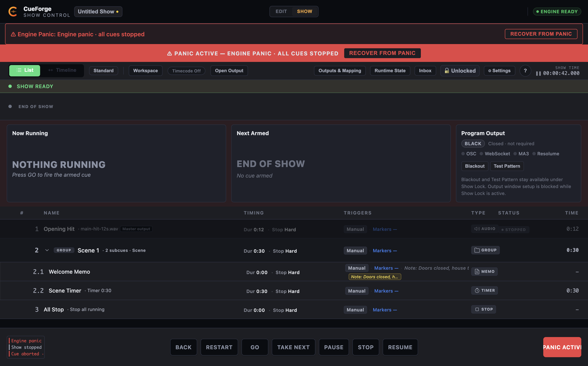Open the Inbox panel
Viewport: 588px width, 366px height.
[425, 71]
